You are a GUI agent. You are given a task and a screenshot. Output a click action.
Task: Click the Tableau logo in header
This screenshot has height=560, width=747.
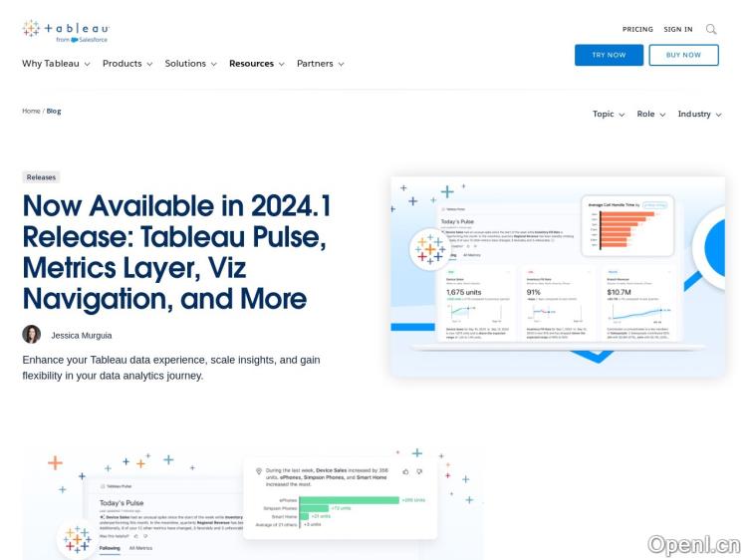66,31
